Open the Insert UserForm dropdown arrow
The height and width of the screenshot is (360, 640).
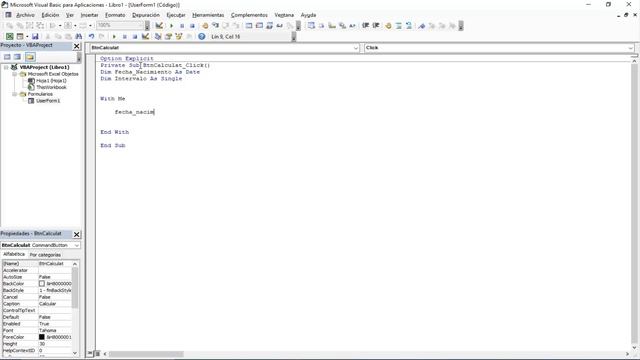click(27, 36)
